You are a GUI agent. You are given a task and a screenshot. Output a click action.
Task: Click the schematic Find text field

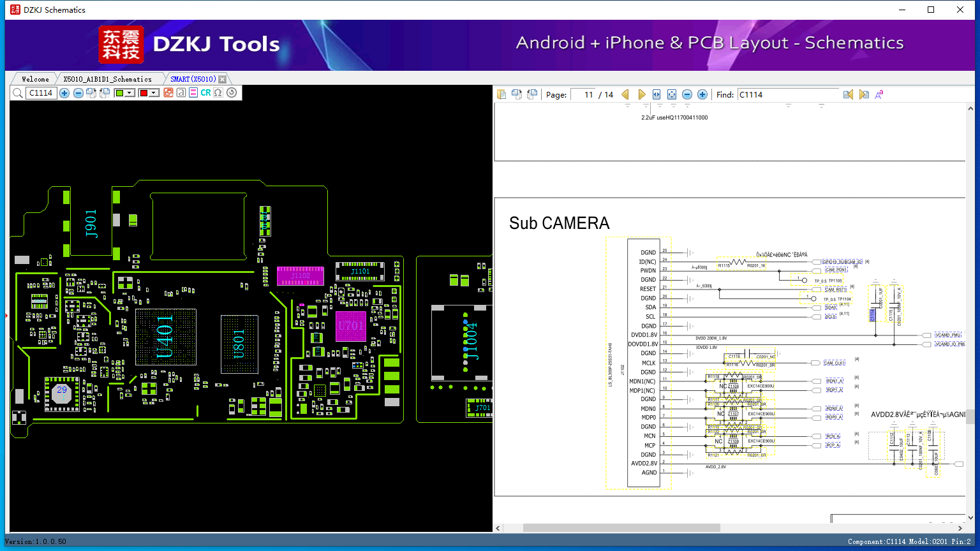788,94
